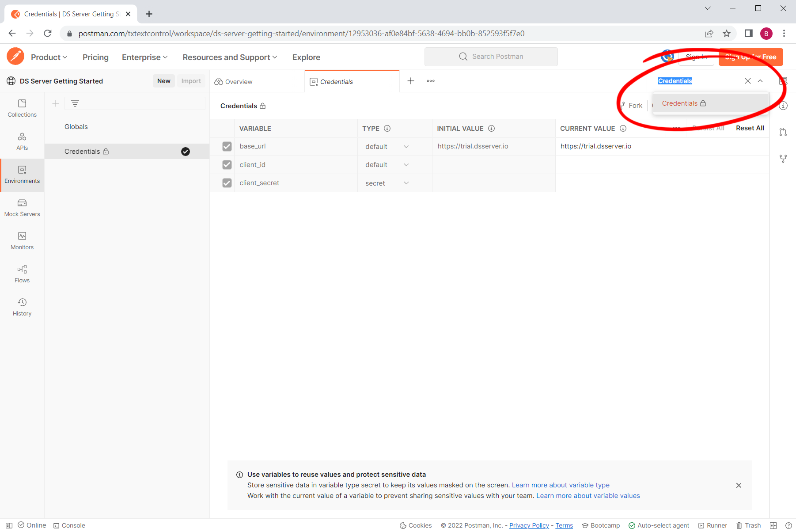Uncheck the client_secret variable checkbox

227,183
